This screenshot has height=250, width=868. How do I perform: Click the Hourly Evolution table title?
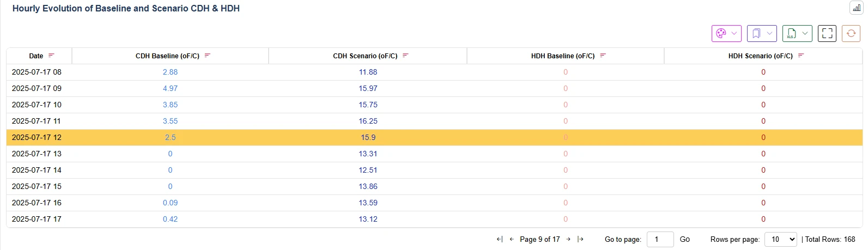coord(126,8)
